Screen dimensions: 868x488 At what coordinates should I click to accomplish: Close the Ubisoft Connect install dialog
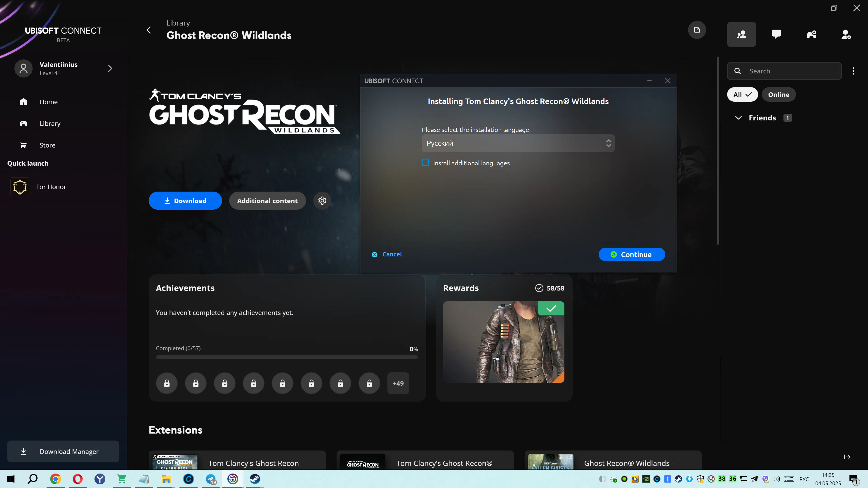668,81
